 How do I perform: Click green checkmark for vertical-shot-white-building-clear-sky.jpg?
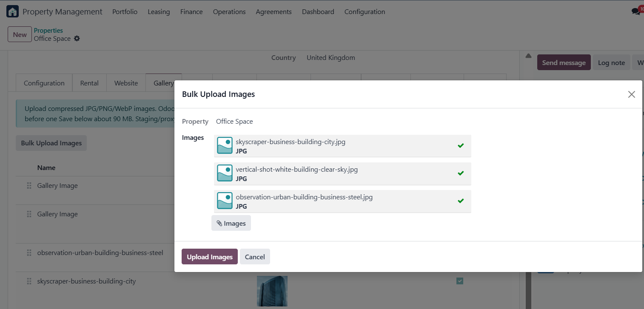point(461,173)
